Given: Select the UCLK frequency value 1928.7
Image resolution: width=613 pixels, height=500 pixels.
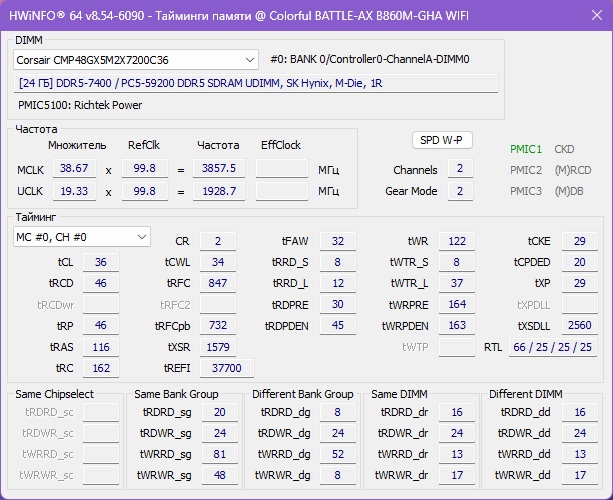Looking at the screenshot, I should [x=219, y=191].
